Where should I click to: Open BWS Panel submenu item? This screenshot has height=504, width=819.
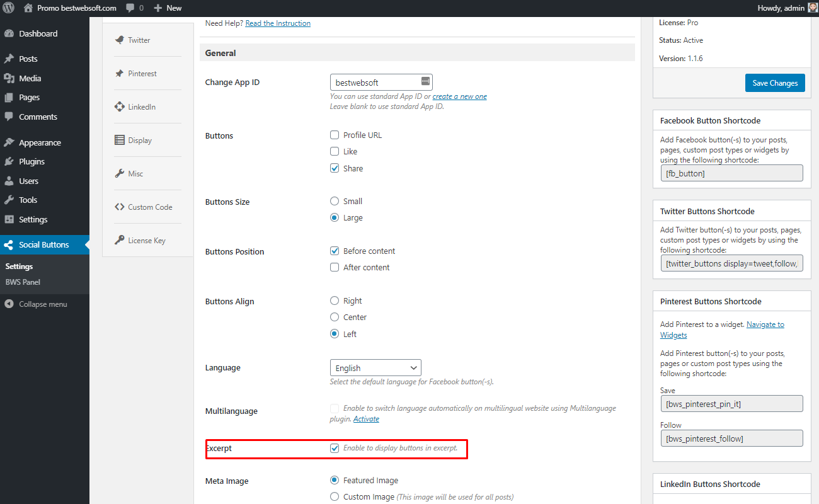pos(23,282)
